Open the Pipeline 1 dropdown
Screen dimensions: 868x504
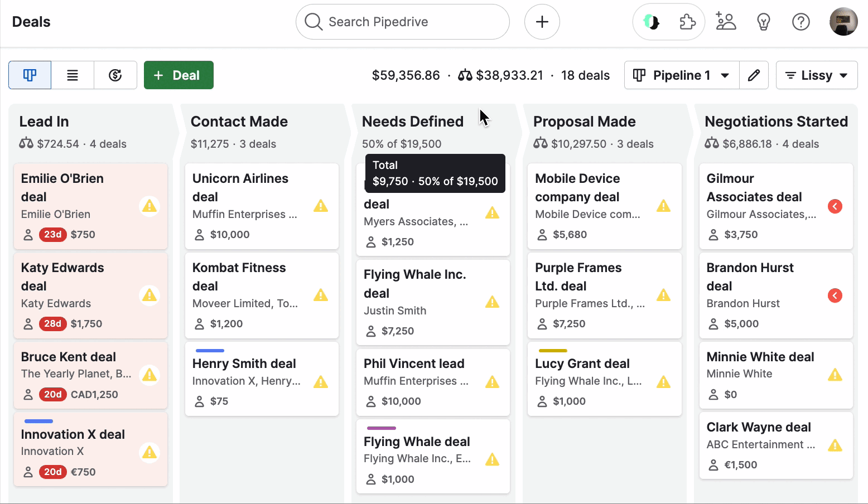click(x=681, y=75)
